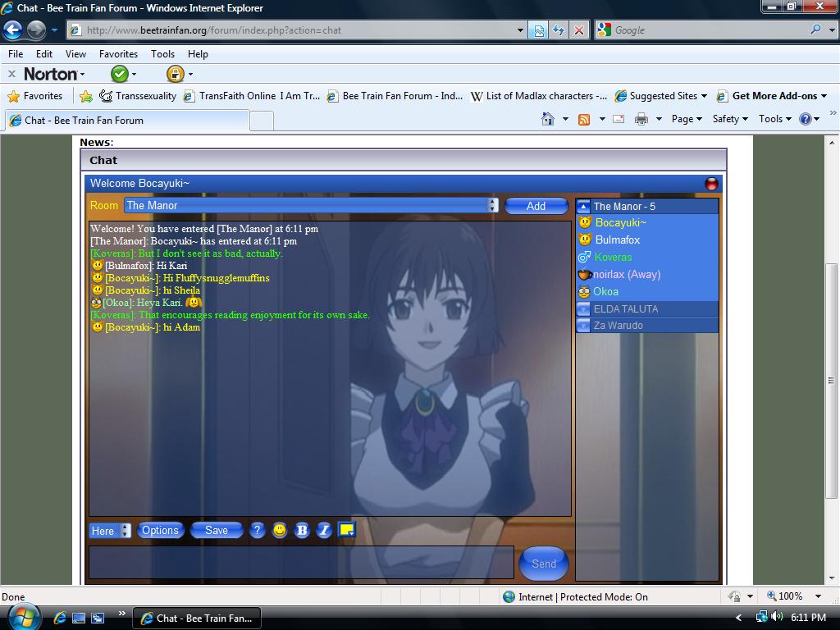The image size is (840, 630).
Task: Open the yellow text color picker
Action: click(x=346, y=531)
